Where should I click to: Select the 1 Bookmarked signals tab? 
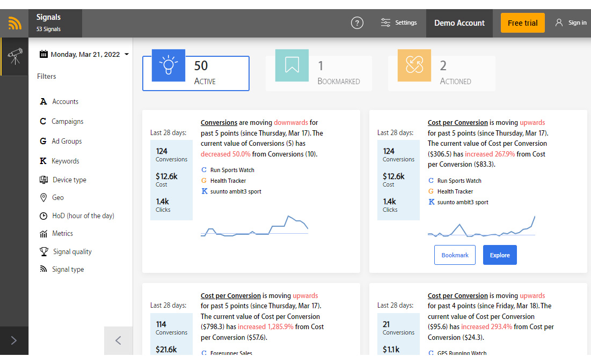319,73
